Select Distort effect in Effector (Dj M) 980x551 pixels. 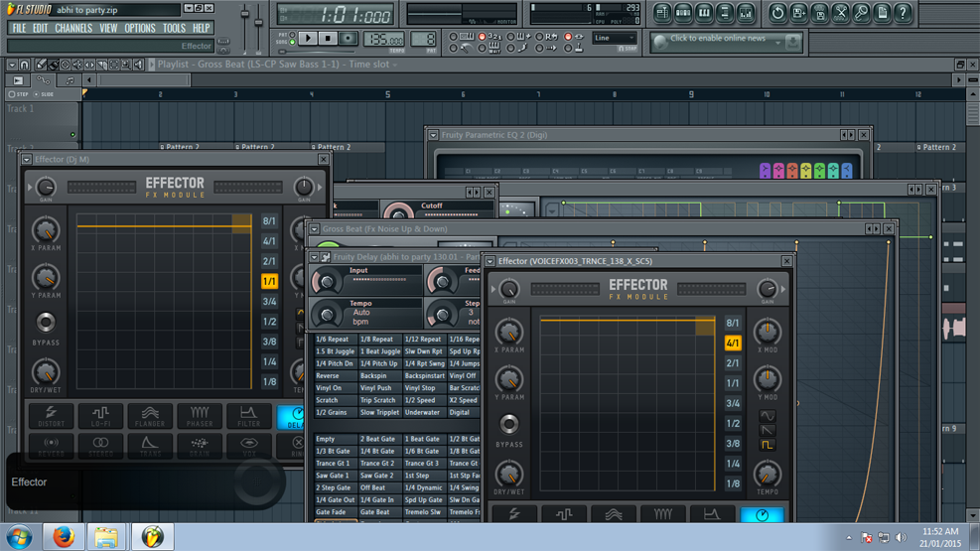(x=52, y=416)
